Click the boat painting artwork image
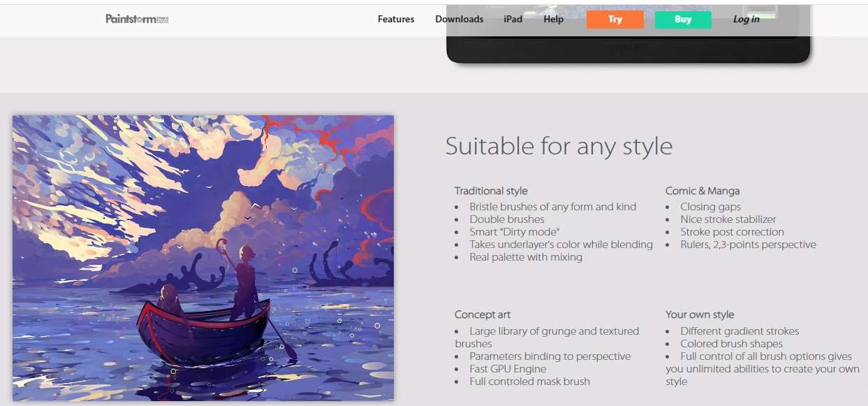Viewport: 868px width, 406px height. 203,258
